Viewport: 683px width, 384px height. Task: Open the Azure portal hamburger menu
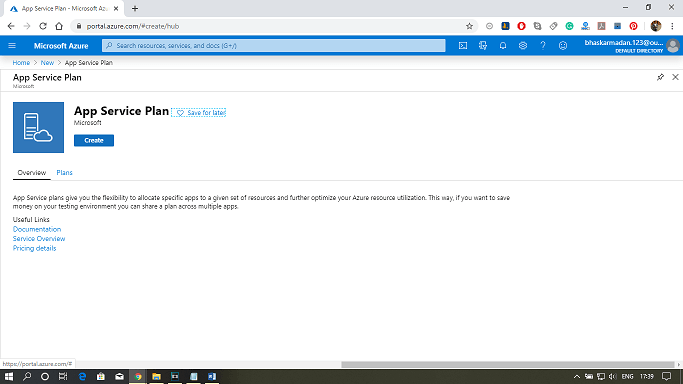[x=12, y=45]
